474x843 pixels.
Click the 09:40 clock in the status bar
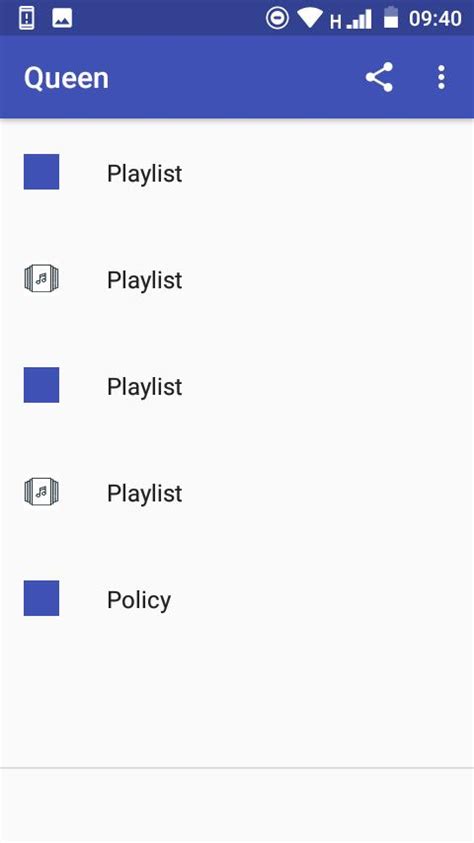point(435,18)
